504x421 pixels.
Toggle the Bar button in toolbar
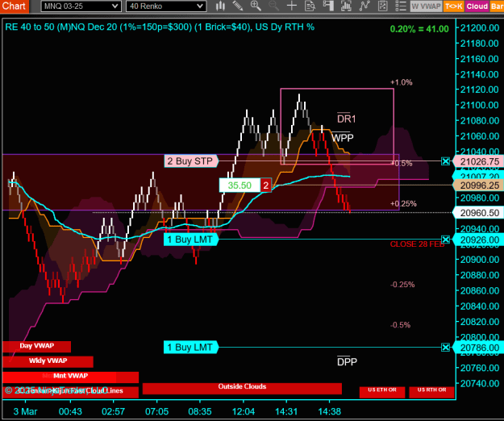tap(497, 6)
